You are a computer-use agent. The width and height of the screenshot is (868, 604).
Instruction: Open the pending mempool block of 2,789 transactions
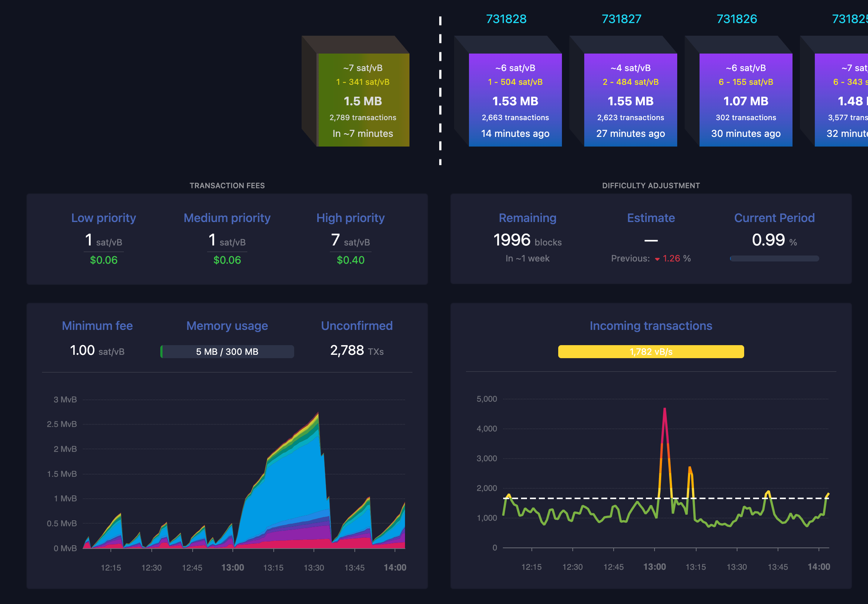pyautogui.click(x=363, y=100)
